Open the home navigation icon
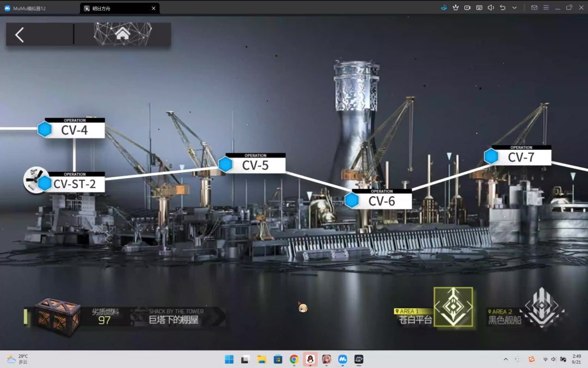The image size is (588, 368). (122, 34)
